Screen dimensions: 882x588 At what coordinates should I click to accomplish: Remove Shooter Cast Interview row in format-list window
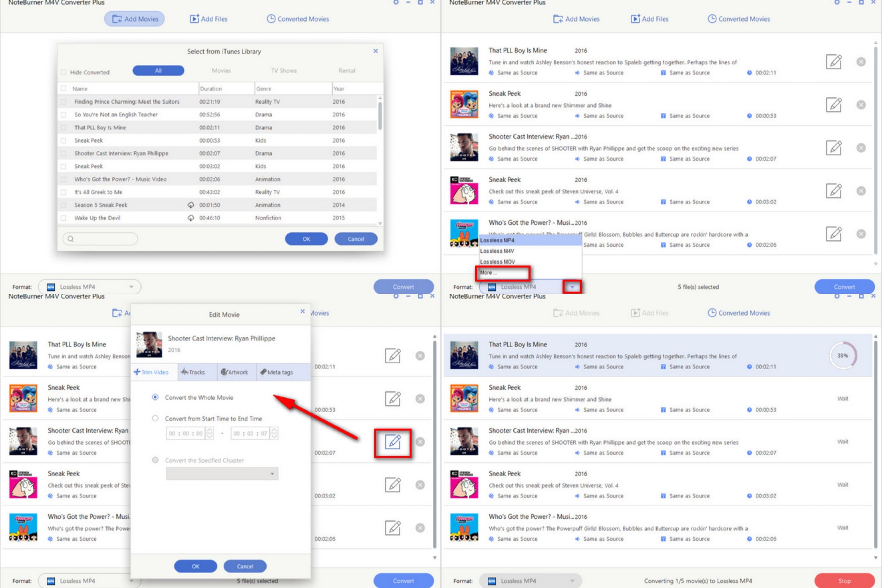coord(861,148)
